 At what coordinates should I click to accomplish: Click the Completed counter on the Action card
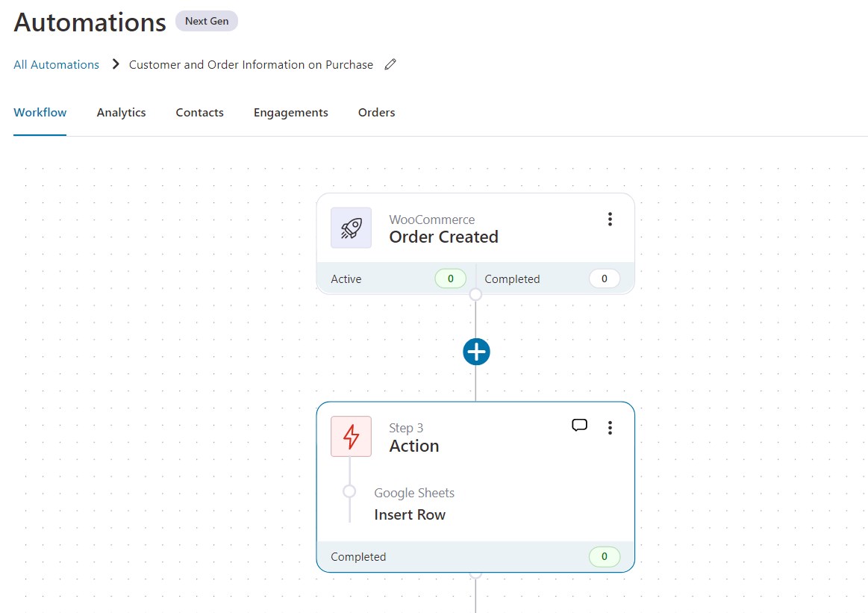point(605,556)
